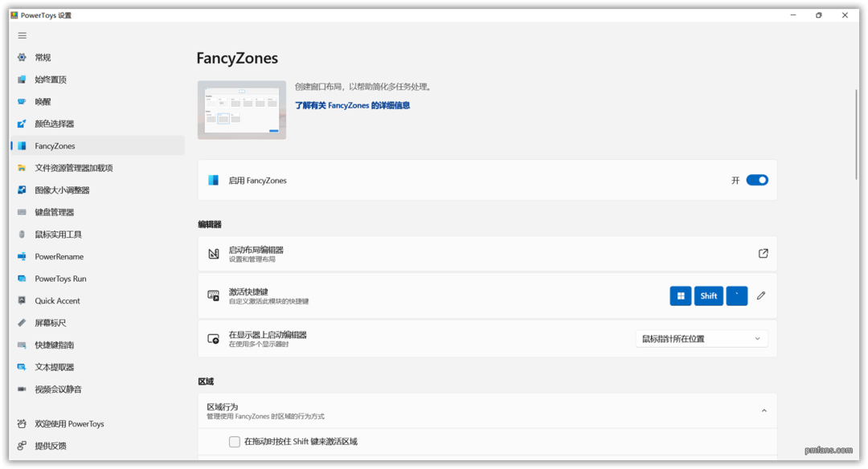Image resolution: width=868 pixels, height=469 pixels.
Task: Collapse the 区域行为 section chevron
Action: pyautogui.click(x=764, y=410)
